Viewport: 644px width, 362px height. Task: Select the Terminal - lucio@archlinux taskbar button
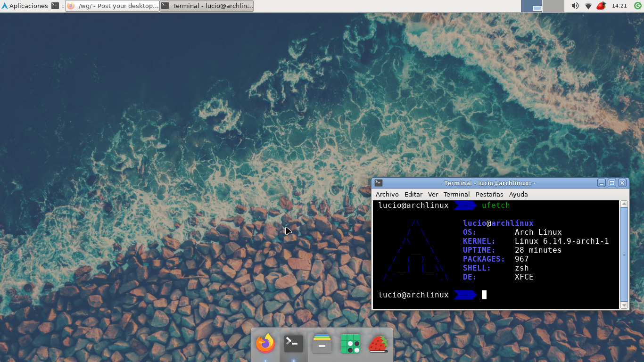pos(206,6)
